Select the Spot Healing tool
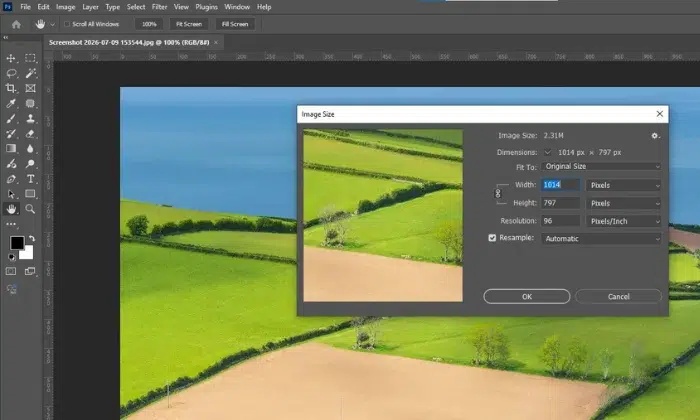Screen dimensions: 700x420 click(x=30, y=104)
